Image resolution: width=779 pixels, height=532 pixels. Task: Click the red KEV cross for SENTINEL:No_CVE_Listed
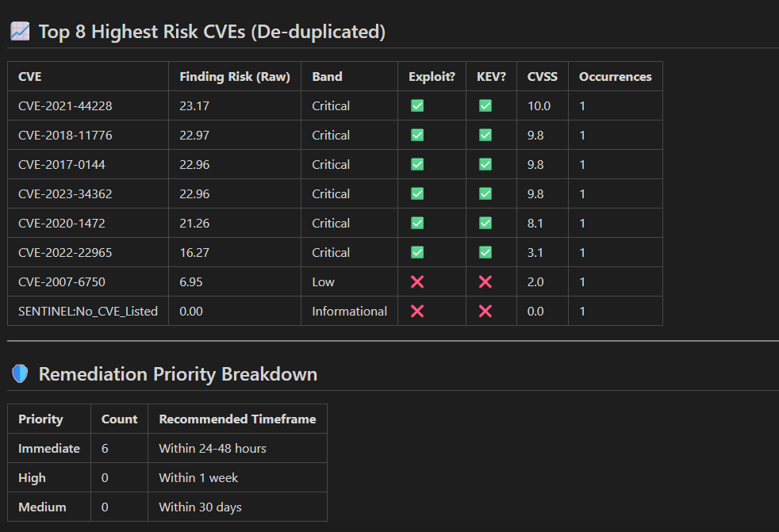(x=484, y=311)
